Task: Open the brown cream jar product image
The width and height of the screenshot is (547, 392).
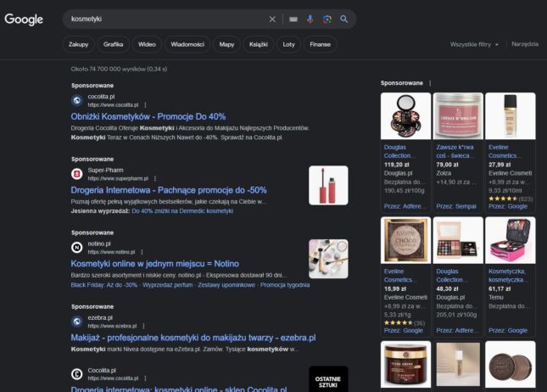Action: click(x=405, y=364)
